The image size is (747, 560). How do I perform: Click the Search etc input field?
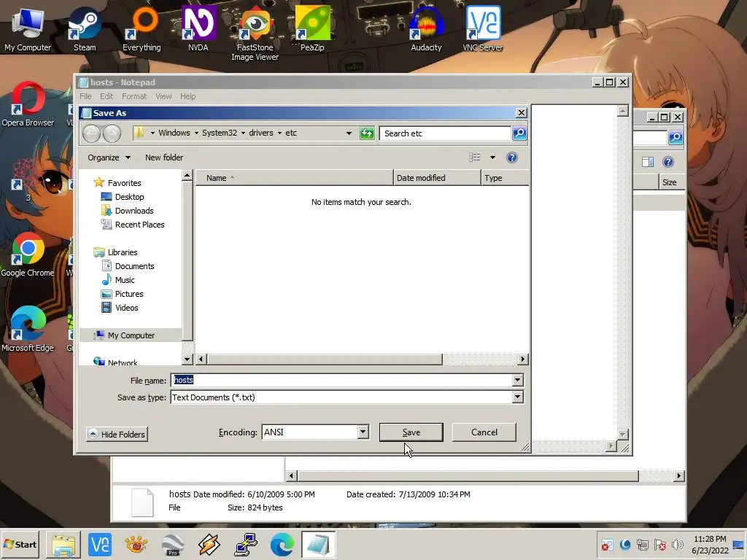tap(446, 133)
